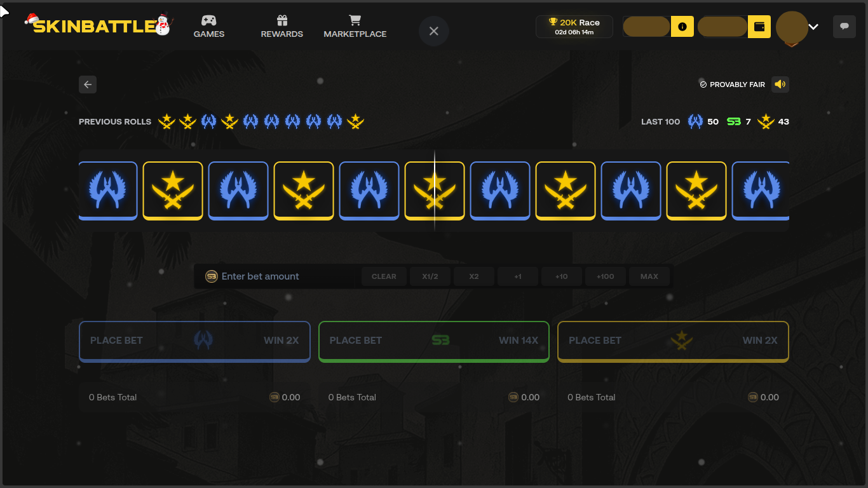The height and width of the screenshot is (488, 868).
Task: Click the info icon beside the balance
Action: pyautogui.click(x=682, y=27)
